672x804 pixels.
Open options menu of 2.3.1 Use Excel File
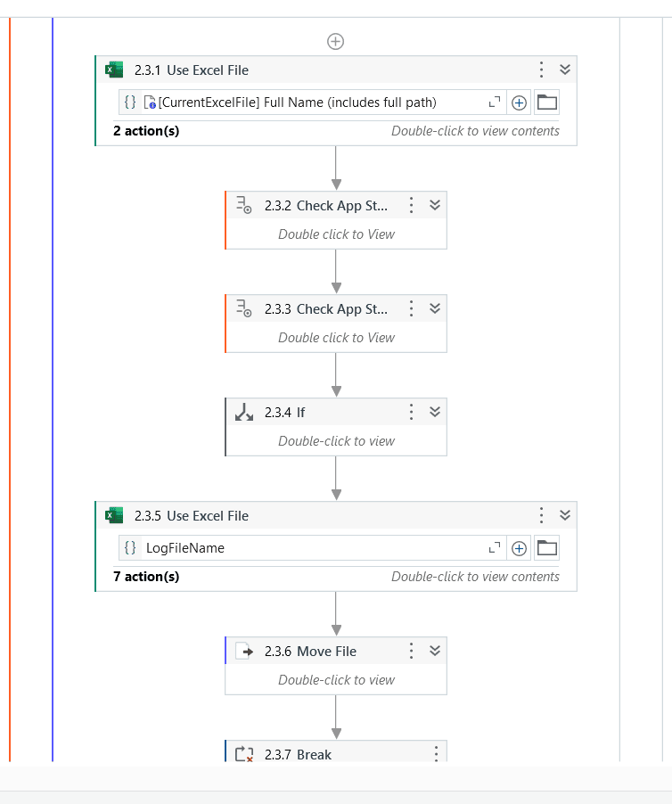click(541, 70)
